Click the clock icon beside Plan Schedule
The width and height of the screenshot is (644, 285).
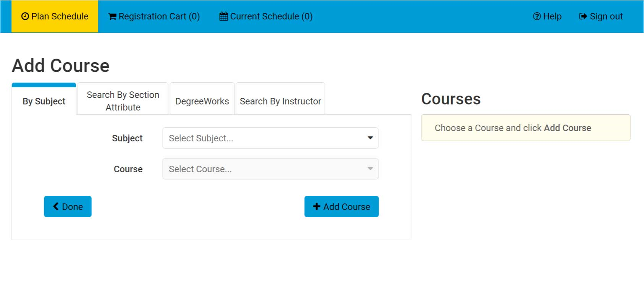click(x=25, y=16)
